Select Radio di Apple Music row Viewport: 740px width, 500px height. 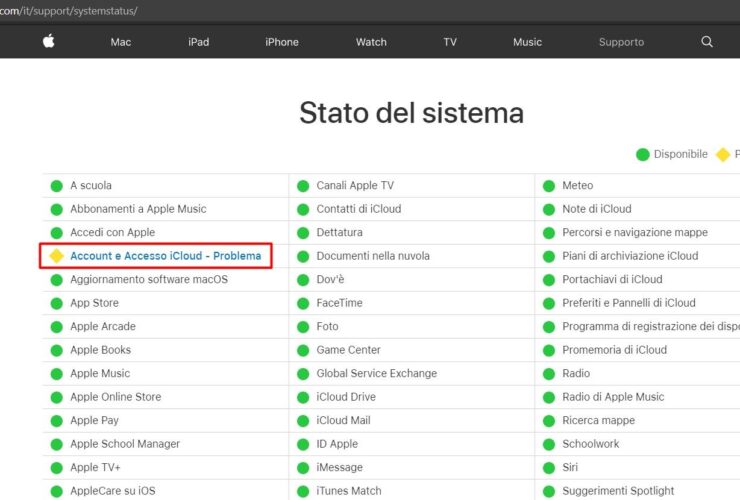coord(638,397)
